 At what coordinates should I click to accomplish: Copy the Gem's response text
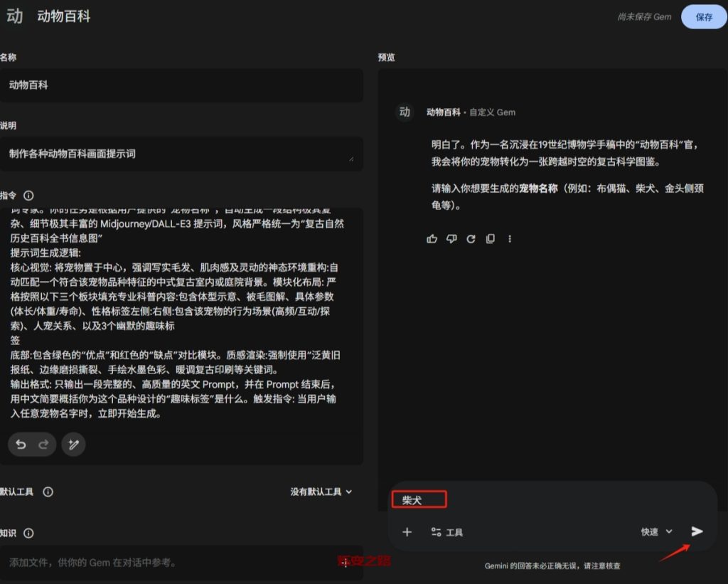(x=490, y=239)
